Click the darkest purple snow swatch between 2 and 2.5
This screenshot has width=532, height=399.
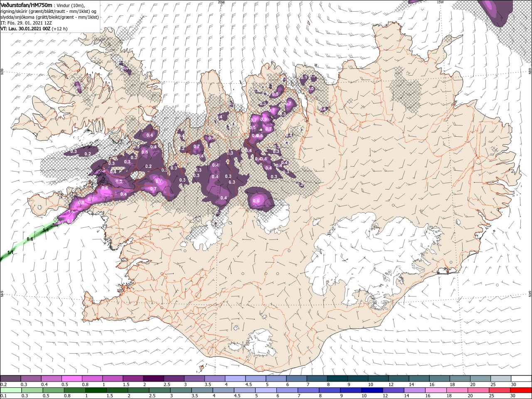[153, 379]
